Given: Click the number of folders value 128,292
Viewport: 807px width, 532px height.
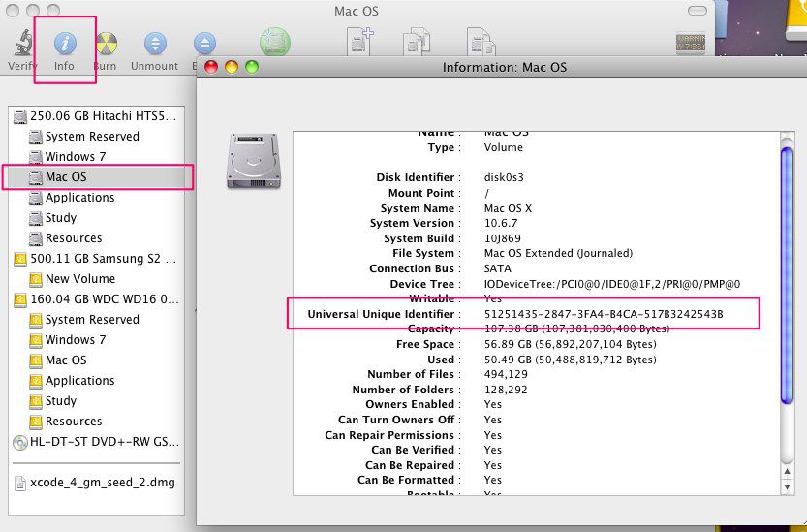Looking at the screenshot, I should [506, 390].
